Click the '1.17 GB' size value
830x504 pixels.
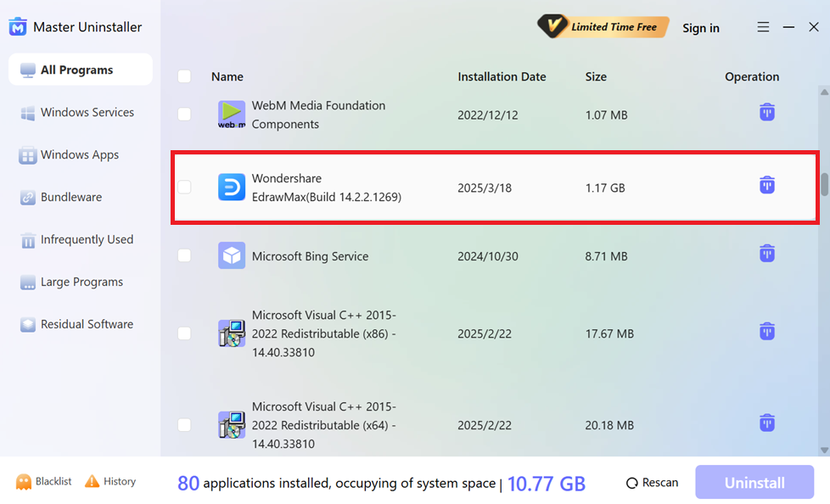605,188
